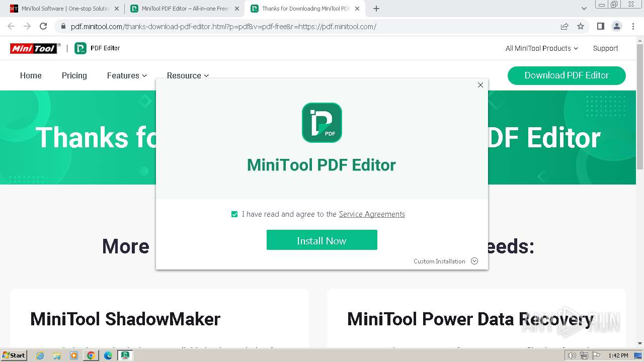Viewport: 644px width, 362px height.
Task: Open the Service Agreements link
Action: click(372, 214)
